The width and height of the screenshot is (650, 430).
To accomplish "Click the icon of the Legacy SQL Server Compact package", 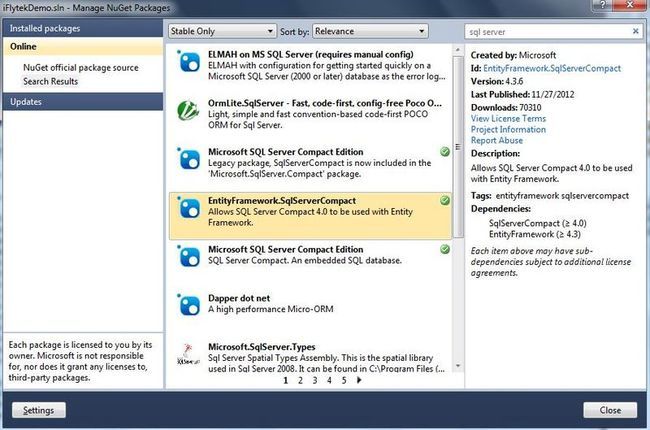I will [189, 159].
